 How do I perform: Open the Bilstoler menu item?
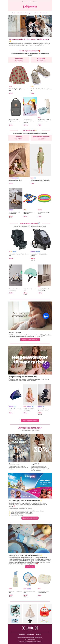click(x=36, y=13)
